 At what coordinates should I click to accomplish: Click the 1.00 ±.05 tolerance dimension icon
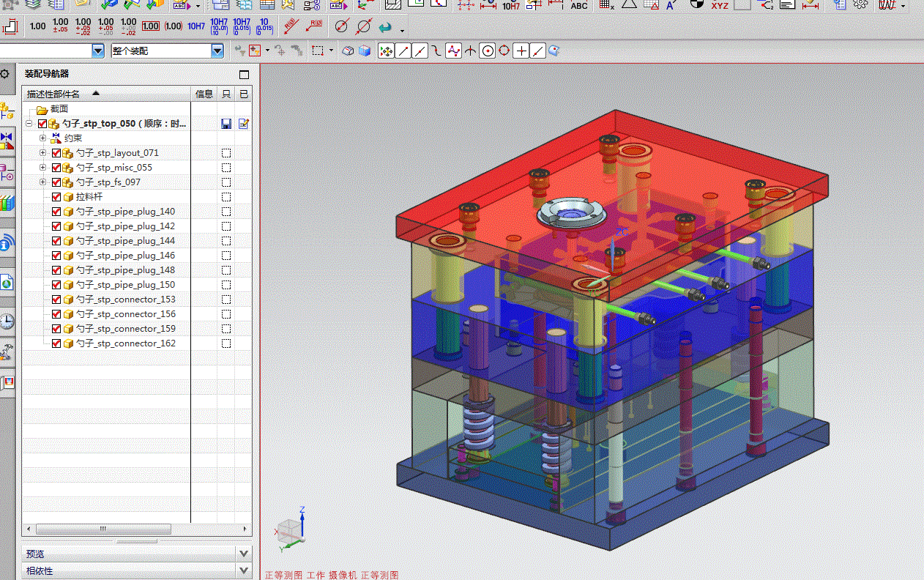pos(61,27)
